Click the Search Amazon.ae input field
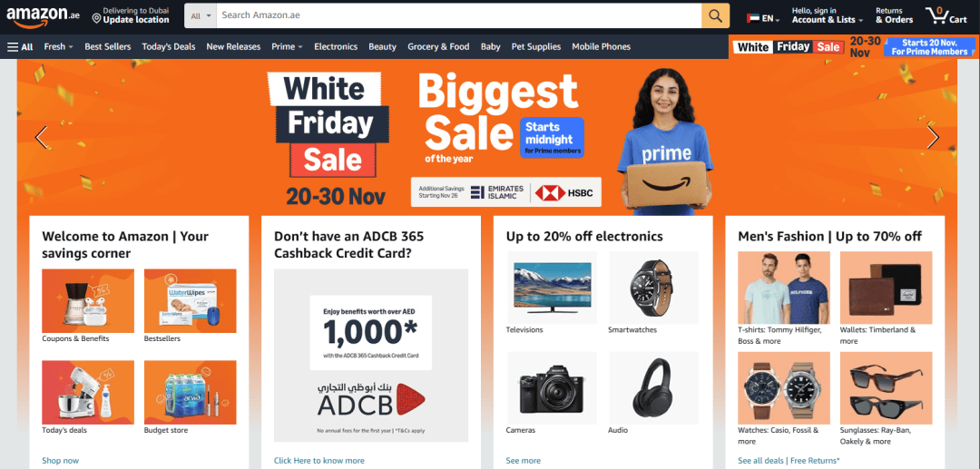The height and width of the screenshot is (469, 980). click(459, 15)
